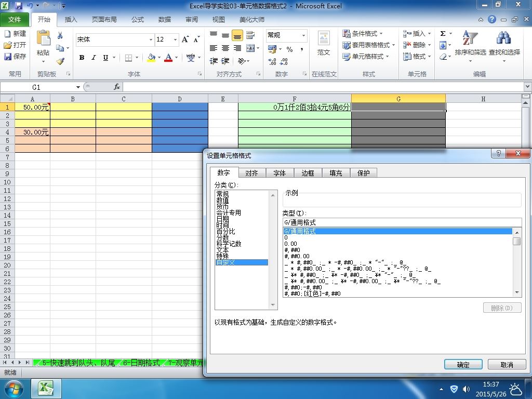Toggle italic formatting
This screenshot has height=399, width=532.
tap(94, 58)
